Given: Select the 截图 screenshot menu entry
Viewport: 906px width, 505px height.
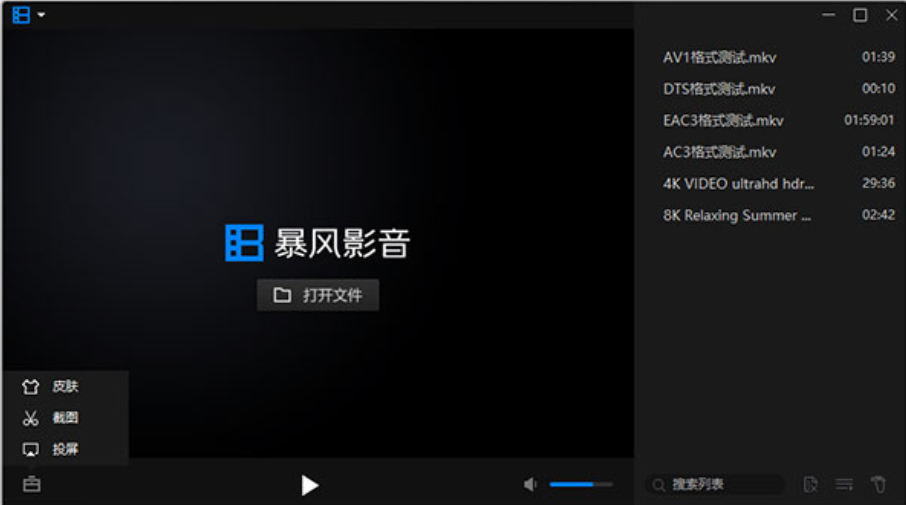Looking at the screenshot, I should [65, 418].
